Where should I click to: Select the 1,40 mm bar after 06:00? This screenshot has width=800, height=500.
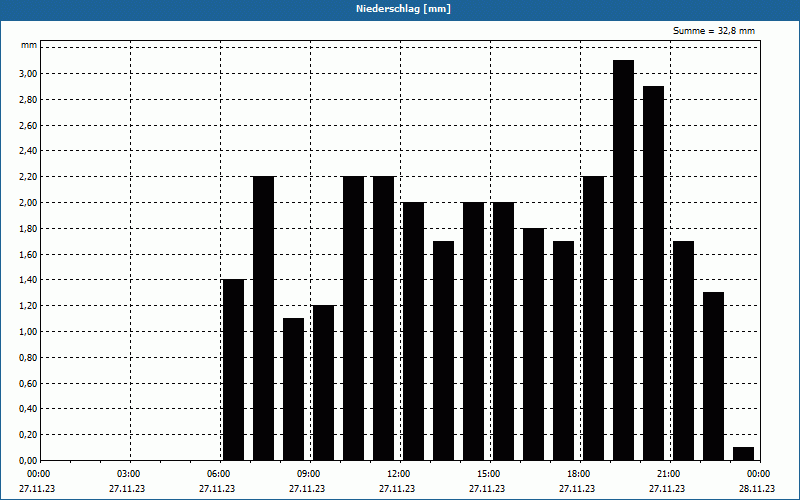pos(234,370)
